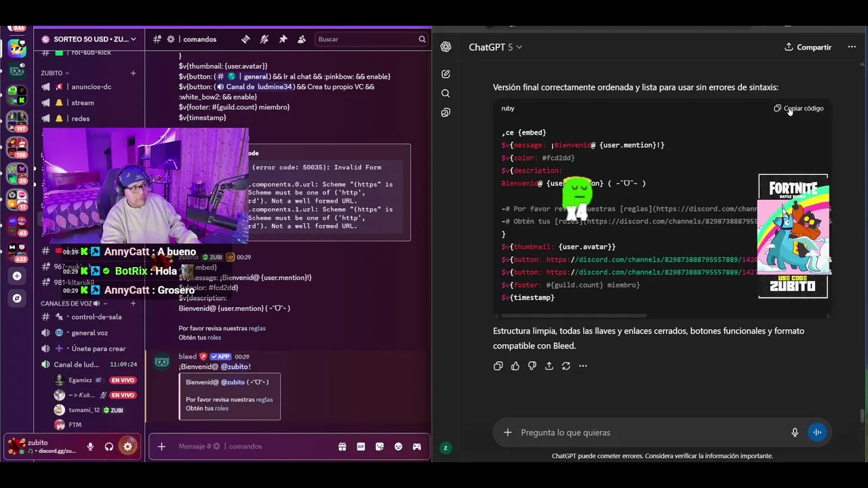Open emoji picker in Discord message bar

398,447
